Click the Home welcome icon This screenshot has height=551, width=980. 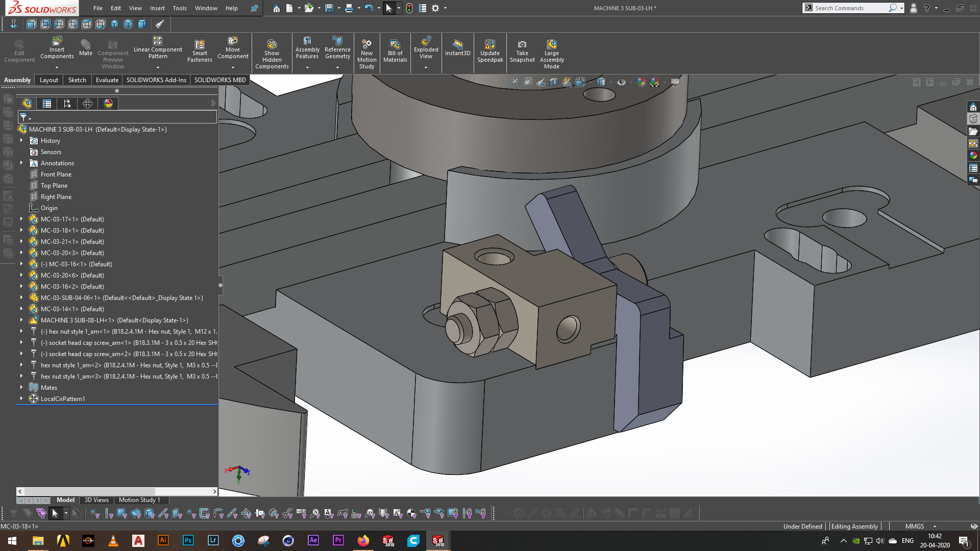(276, 8)
